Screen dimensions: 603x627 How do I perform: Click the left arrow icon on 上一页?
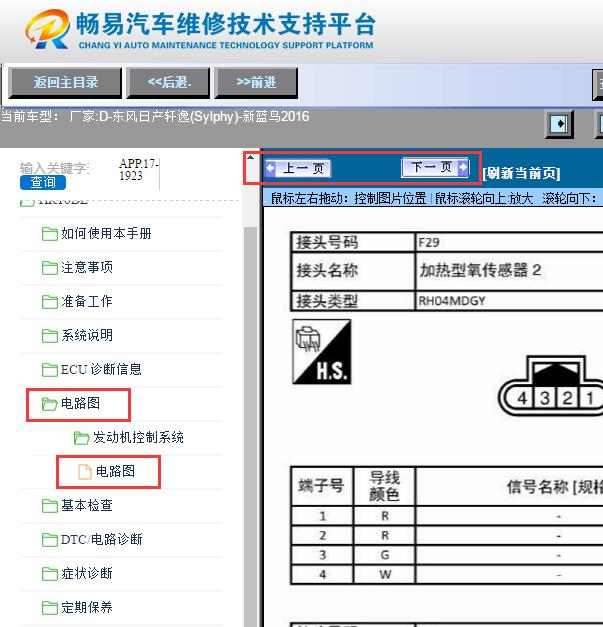(x=270, y=168)
